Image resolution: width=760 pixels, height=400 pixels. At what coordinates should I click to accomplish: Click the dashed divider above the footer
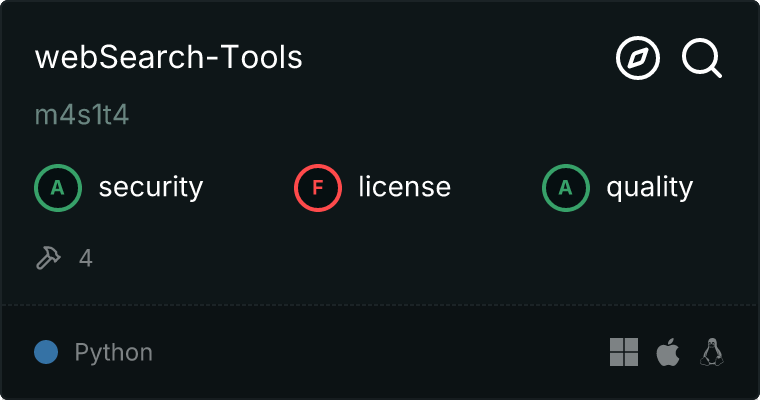(380, 304)
